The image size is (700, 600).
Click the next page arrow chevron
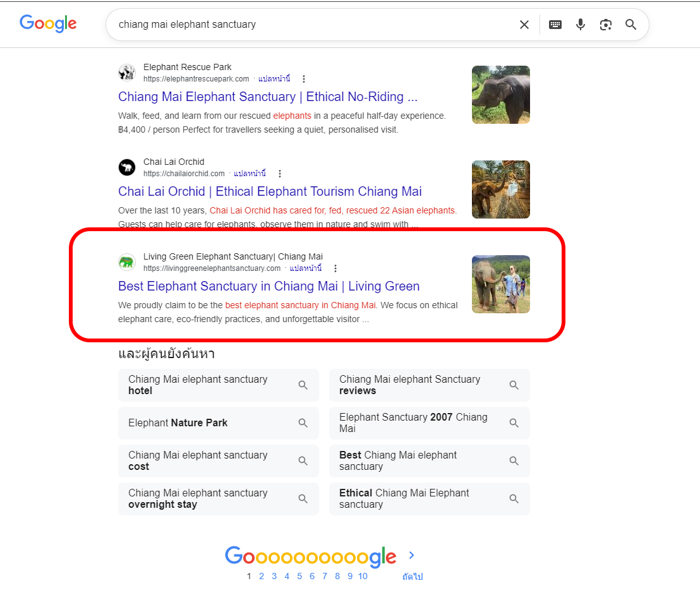411,556
